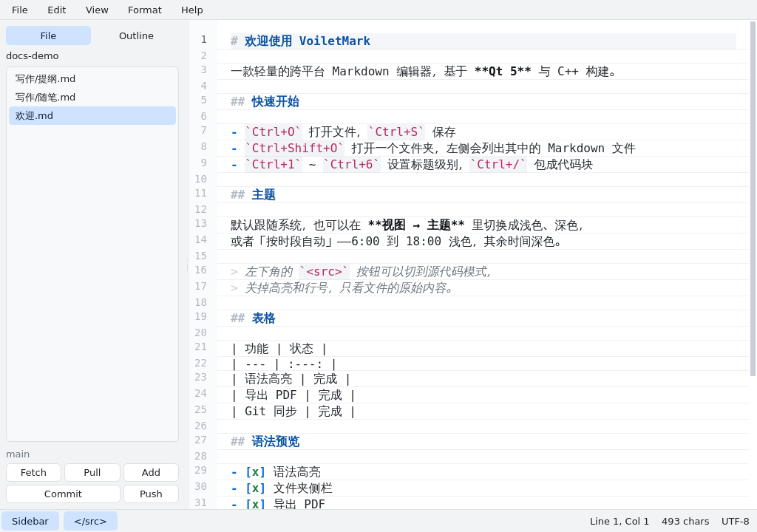Click the Push button
The width and height of the screenshot is (757, 532).
click(151, 494)
